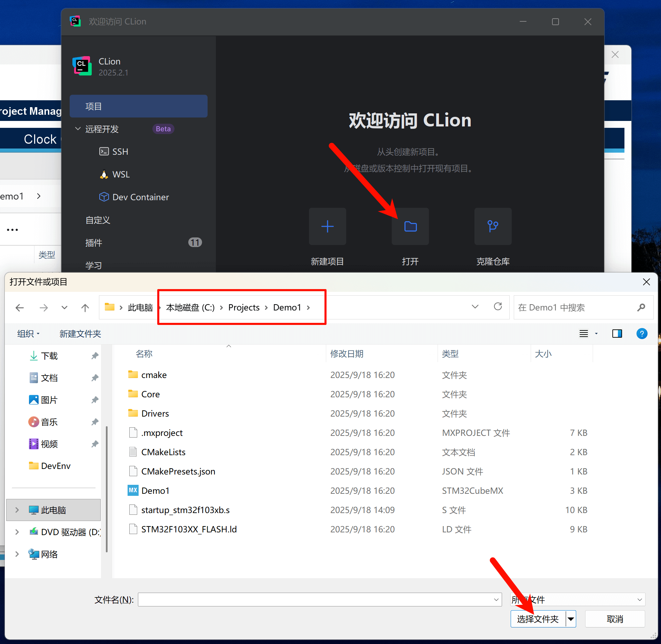Go up one folder level with up arrow
This screenshot has height=644, width=661.
point(85,307)
